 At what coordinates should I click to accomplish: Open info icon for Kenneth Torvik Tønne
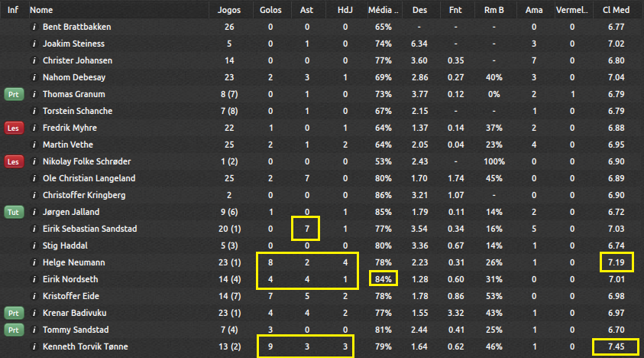coord(34,347)
